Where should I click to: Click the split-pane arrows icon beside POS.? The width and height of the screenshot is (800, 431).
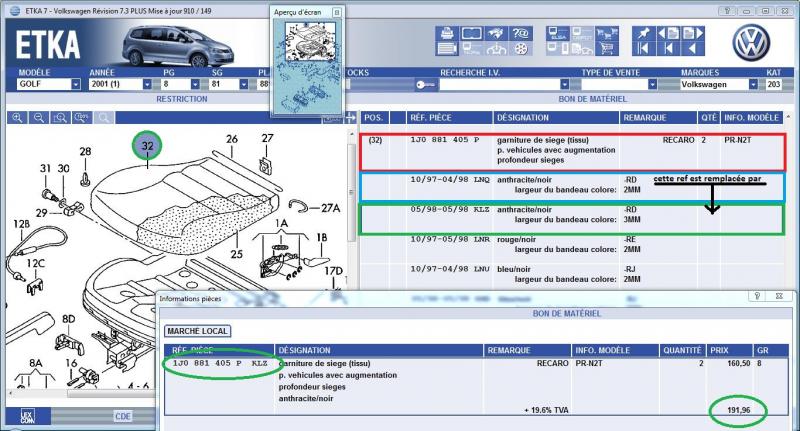(x=350, y=118)
